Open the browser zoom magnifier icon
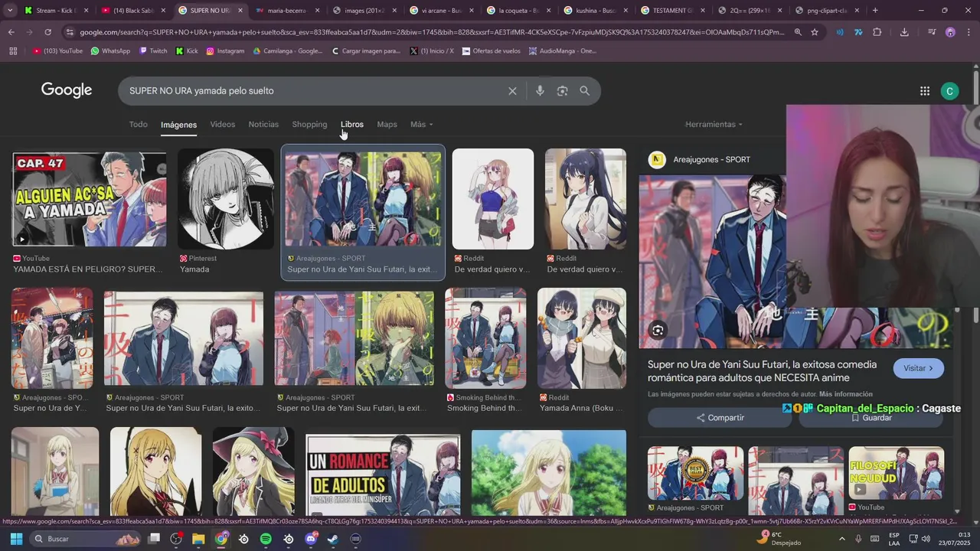Screen dimensions: 980x551 (x=798, y=32)
